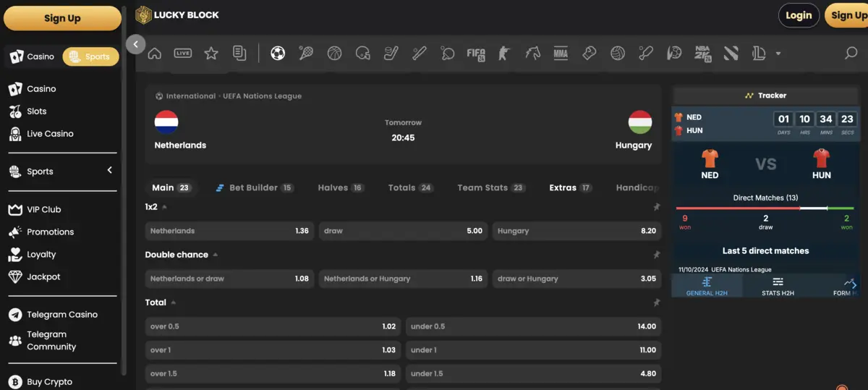This screenshot has height=390, width=868.
Task: Select the NBA 2K esports icon
Action: tap(702, 53)
